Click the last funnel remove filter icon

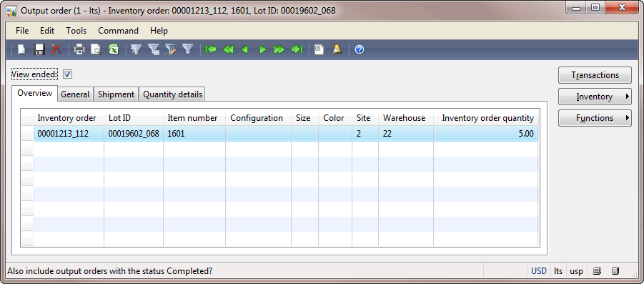coord(188,50)
